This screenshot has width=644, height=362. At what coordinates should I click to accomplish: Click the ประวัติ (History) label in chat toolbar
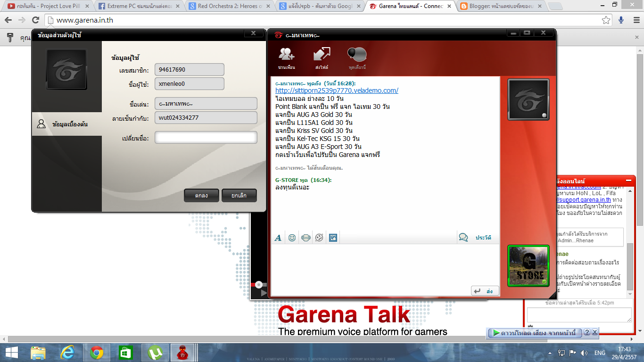[x=483, y=238]
